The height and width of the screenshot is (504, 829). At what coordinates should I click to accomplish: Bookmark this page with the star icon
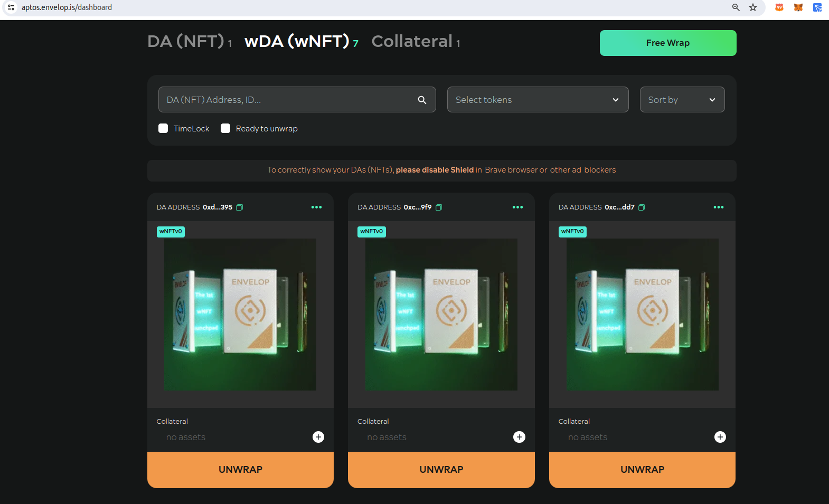[753, 7]
